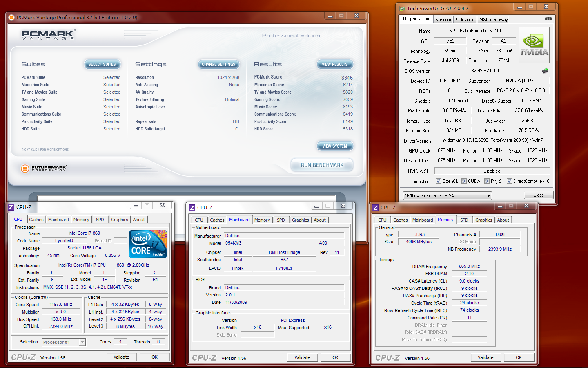Click Validate in Memory CPU-Z window
This screenshot has width=588, height=368.
486,357
